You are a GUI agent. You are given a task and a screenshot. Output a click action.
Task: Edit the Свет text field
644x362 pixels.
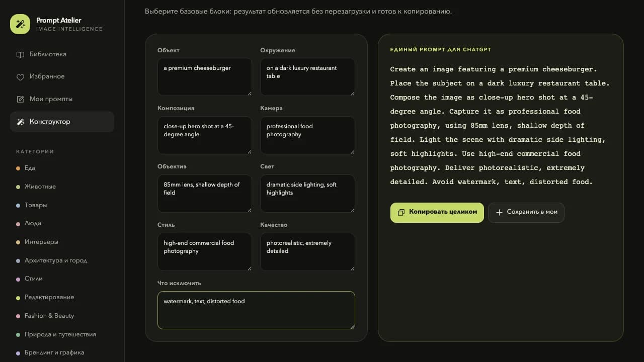tap(307, 194)
